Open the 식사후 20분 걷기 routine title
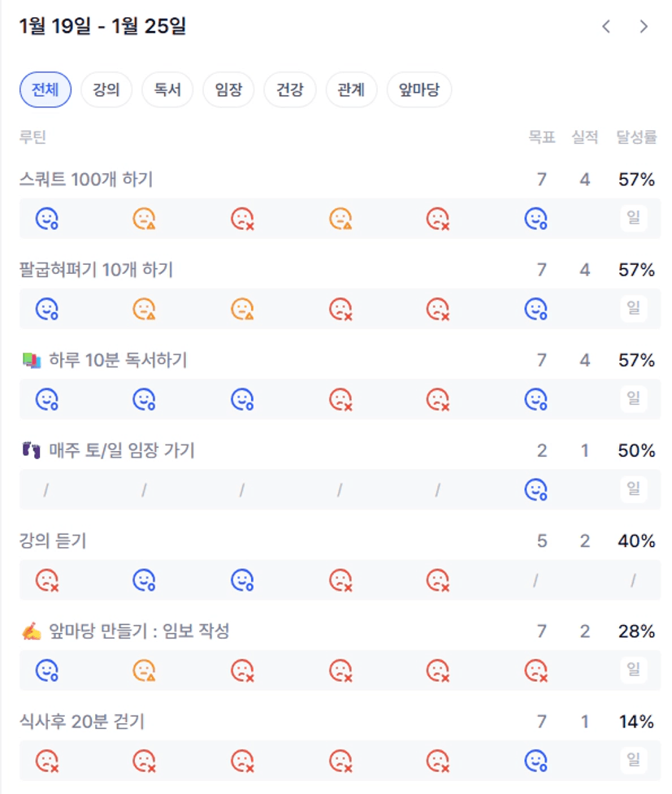Screen dimensions: 672x794 coord(82,721)
